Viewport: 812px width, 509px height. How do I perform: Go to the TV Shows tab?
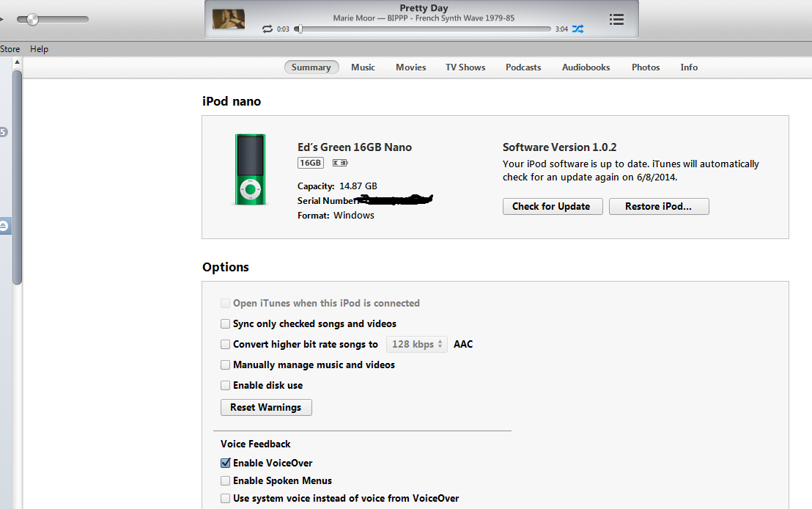point(465,67)
